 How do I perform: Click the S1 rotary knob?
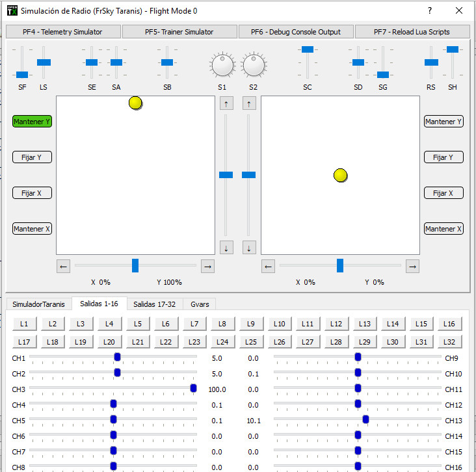click(x=222, y=65)
